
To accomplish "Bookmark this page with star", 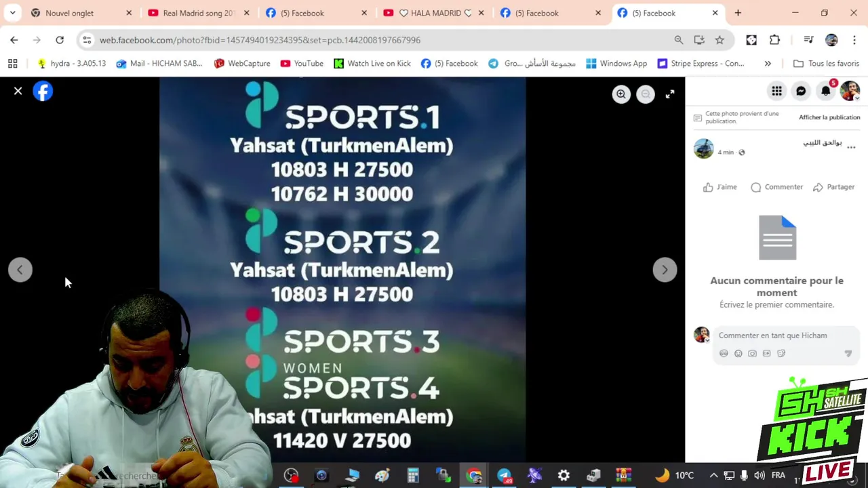I will coord(719,40).
